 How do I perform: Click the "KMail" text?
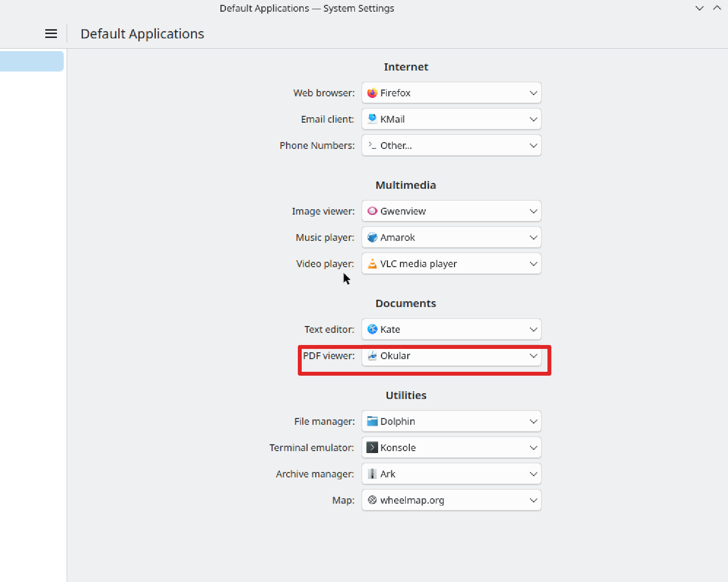(392, 119)
